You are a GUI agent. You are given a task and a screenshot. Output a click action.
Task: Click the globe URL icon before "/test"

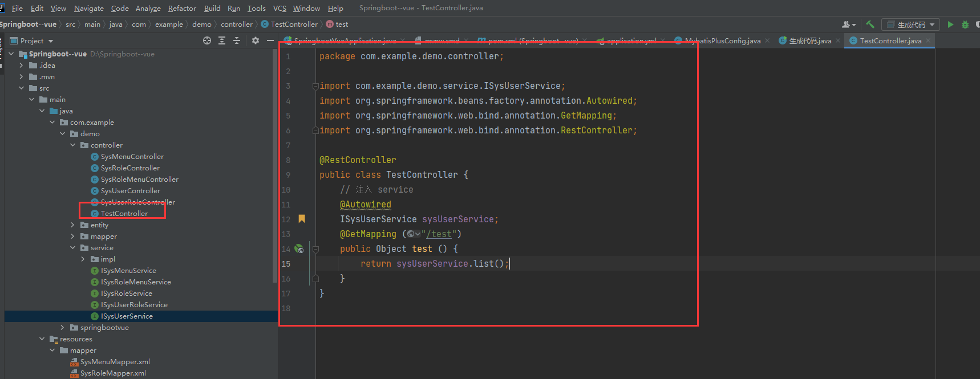click(x=413, y=234)
